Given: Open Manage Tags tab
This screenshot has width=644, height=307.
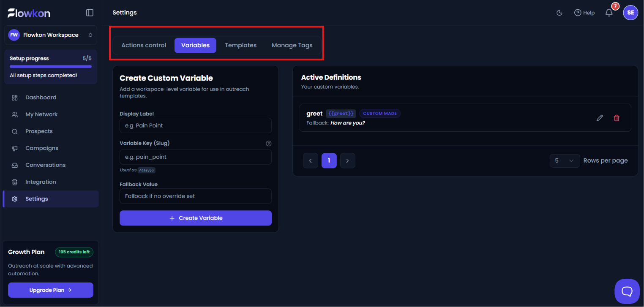Looking at the screenshot, I should [x=292, y=45].
